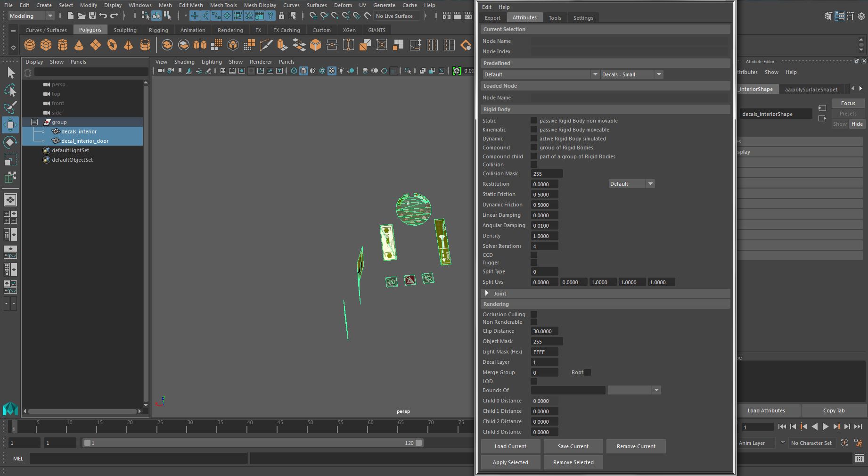Expand the Joint section
The image size is (868, 476).
(x=487, y=293)
